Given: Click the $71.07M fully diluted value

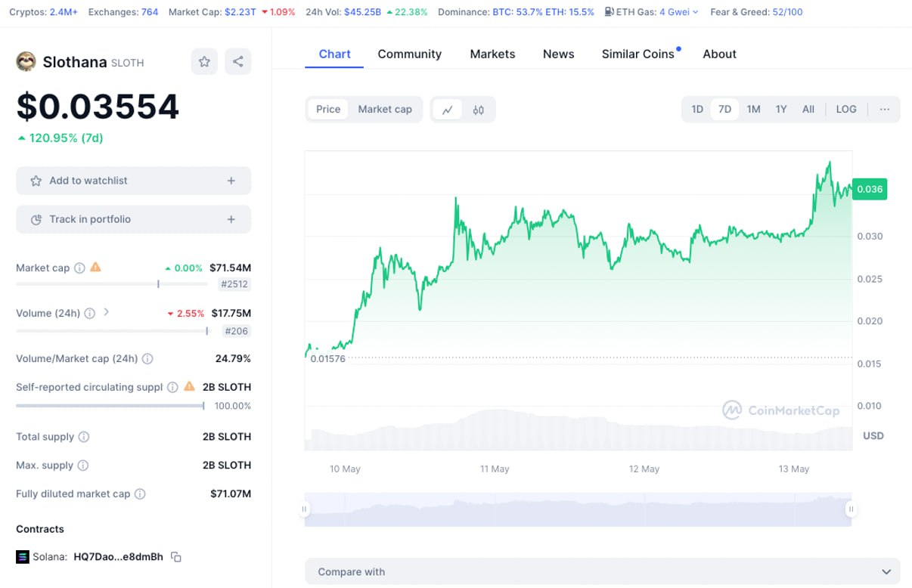Looking at the screenshot, I should [231, 494].
